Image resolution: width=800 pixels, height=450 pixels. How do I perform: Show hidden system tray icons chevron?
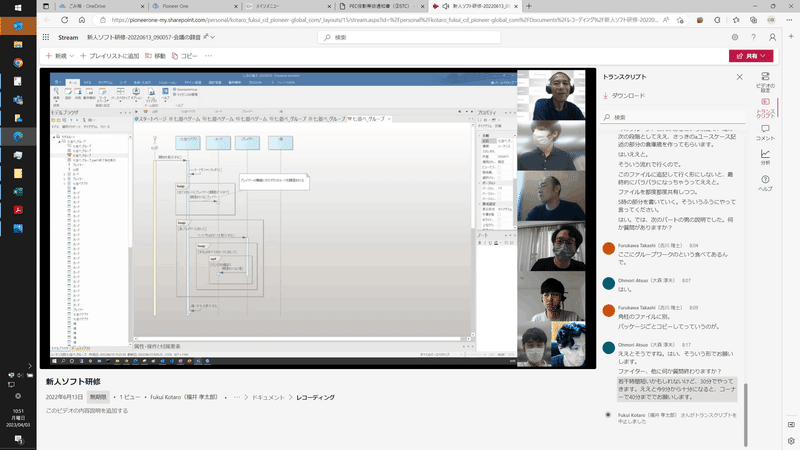[30, 366]
